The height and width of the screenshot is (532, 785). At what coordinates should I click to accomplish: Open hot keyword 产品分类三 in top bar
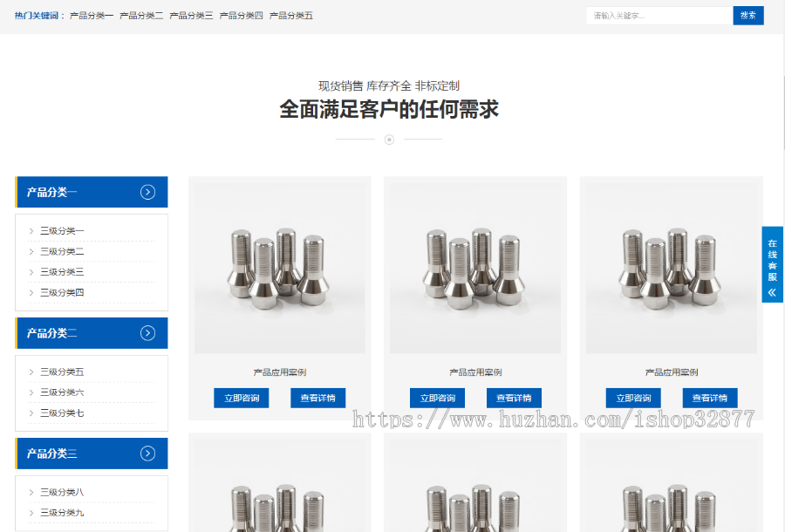coord(191,16)
